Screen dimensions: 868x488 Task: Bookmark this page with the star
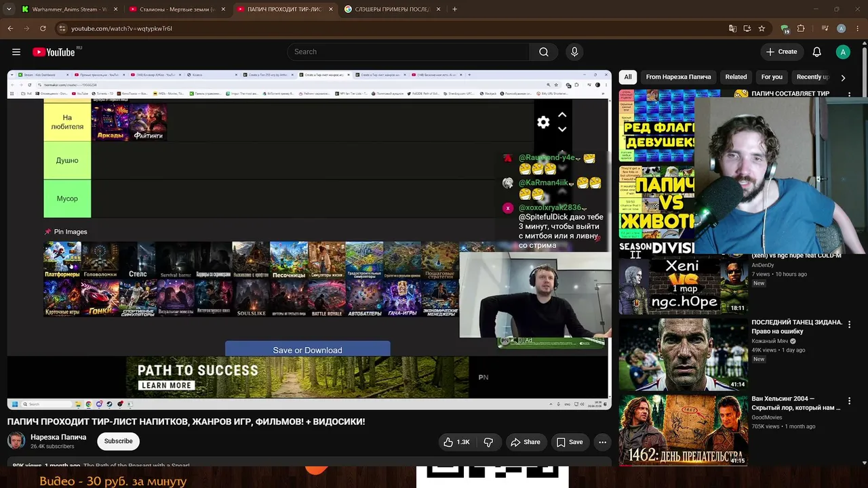pos(762,28)
